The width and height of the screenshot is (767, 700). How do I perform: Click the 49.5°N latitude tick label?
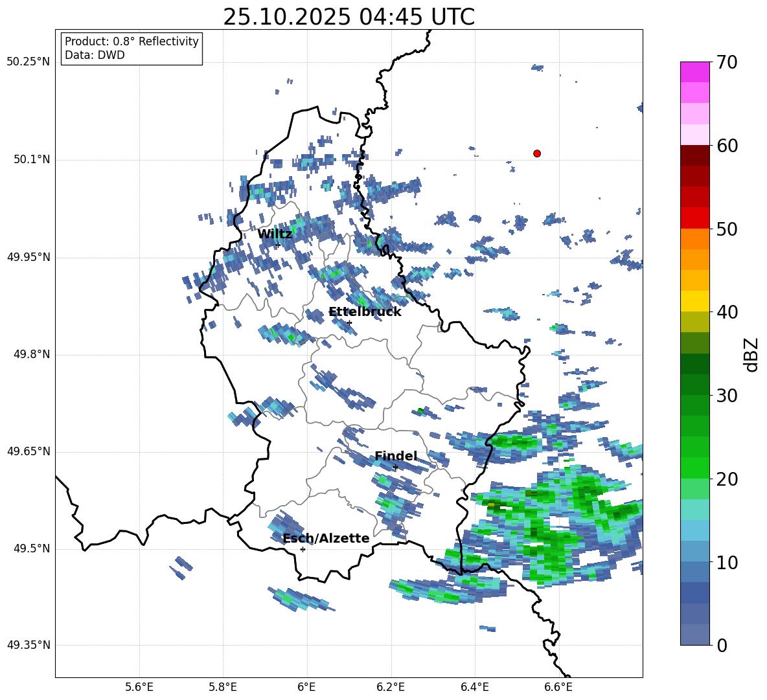pyautogui.click(x=31, y=548)
